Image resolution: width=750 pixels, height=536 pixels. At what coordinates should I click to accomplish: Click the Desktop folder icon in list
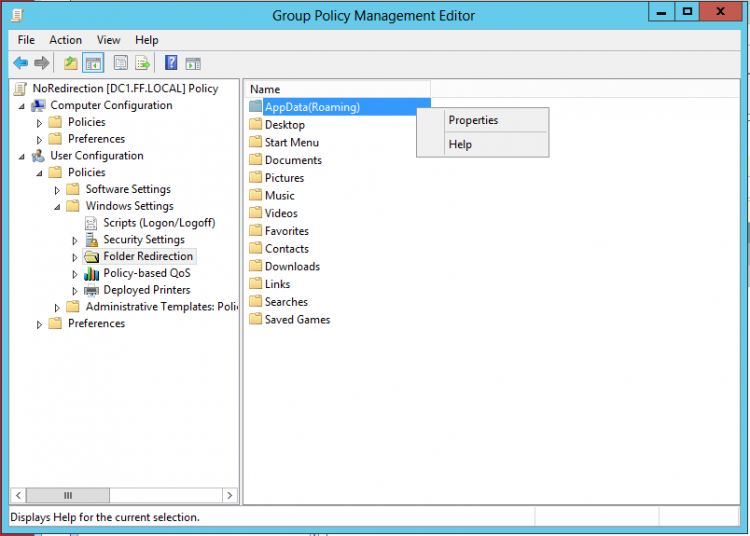tap(255, 124)
